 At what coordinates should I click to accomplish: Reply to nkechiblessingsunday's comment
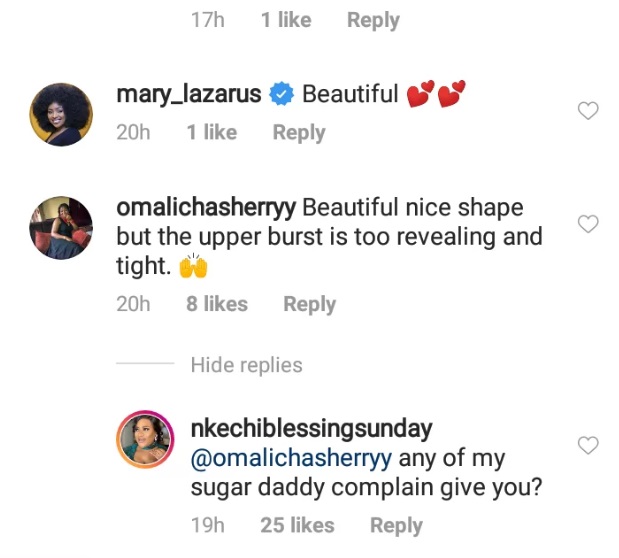point(396,525)
